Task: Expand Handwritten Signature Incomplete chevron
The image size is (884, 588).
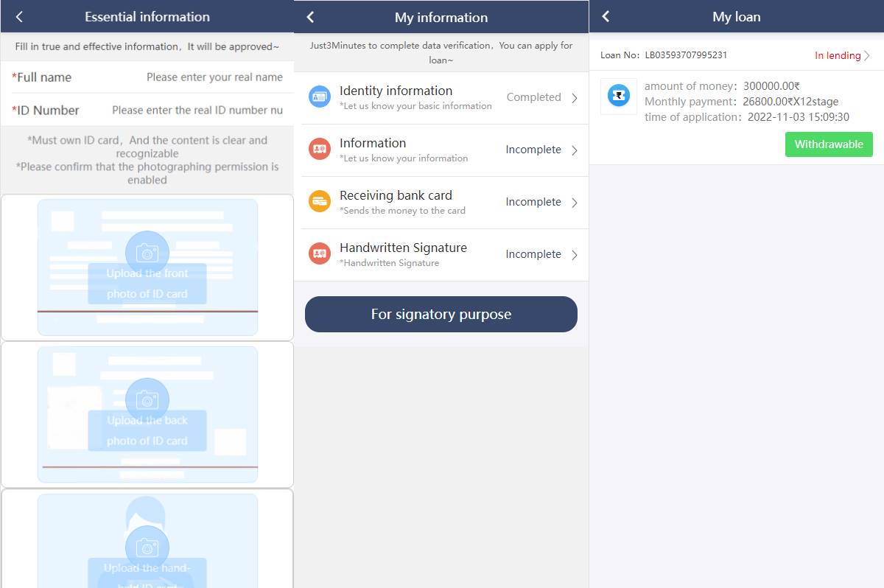Action: (575, 255)
